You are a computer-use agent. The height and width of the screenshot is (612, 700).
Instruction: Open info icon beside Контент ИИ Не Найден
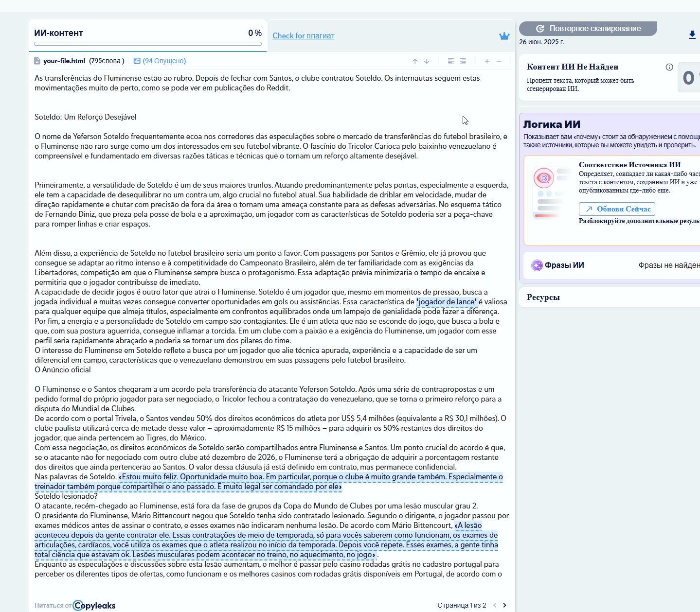[669, 67]
